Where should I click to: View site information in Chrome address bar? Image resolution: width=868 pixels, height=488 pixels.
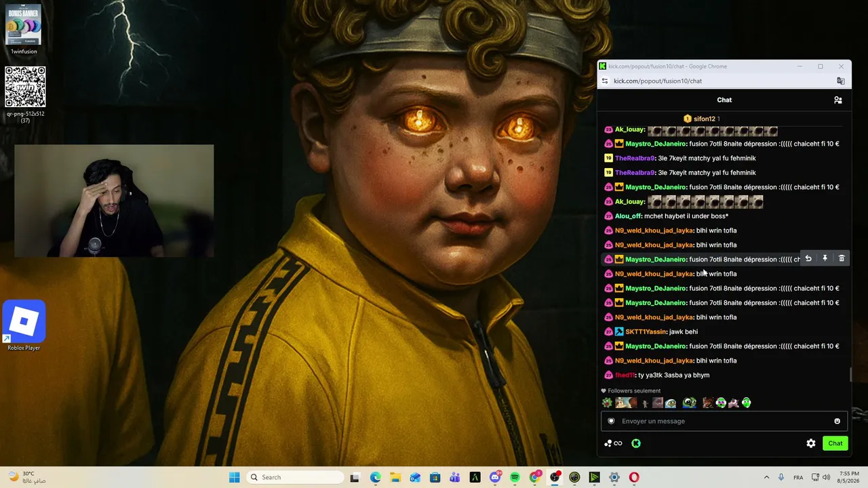pos(605,81)
